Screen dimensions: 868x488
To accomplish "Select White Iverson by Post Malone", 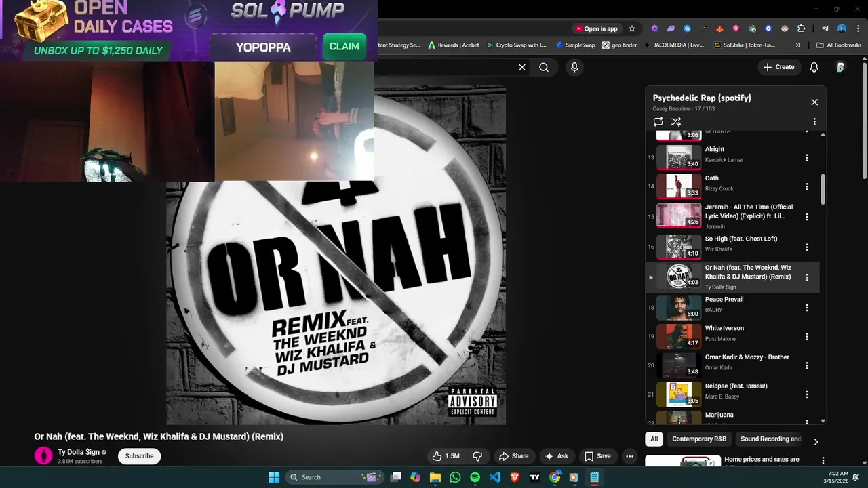I will [731, 336].
